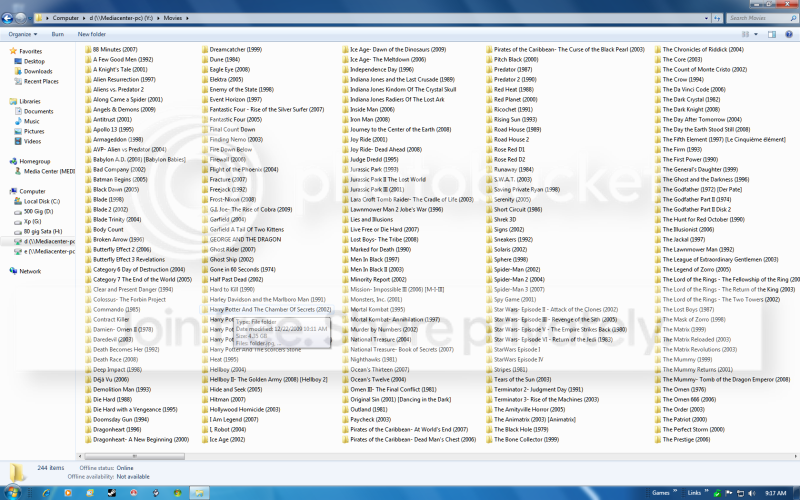Create a New folder

point(92,34)
